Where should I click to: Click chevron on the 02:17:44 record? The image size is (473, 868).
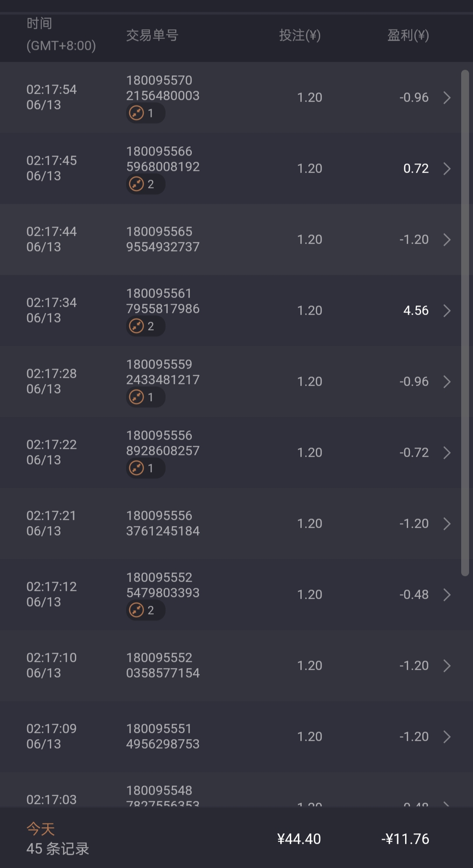pos(447,239)
